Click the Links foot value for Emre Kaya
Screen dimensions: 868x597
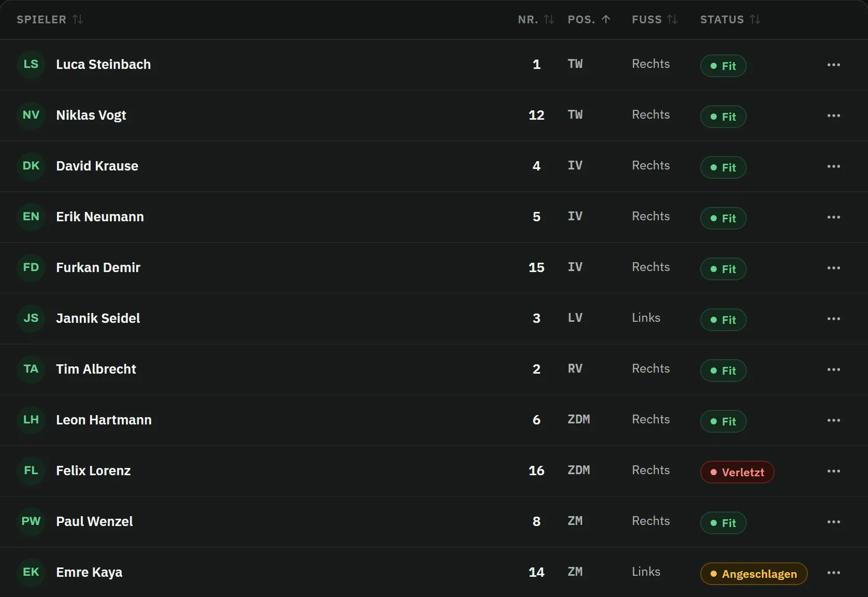646,572
